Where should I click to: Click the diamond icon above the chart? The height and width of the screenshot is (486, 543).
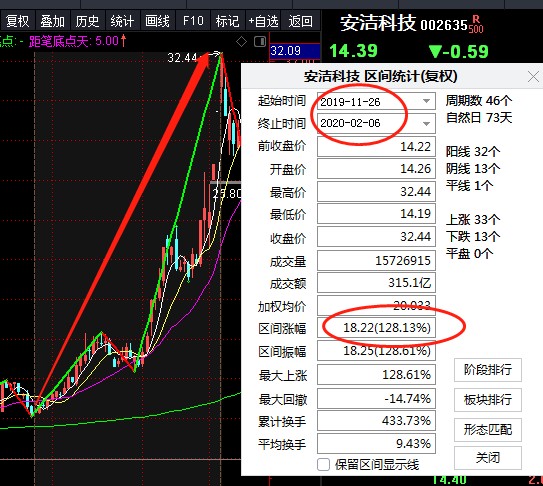(241, 42)
